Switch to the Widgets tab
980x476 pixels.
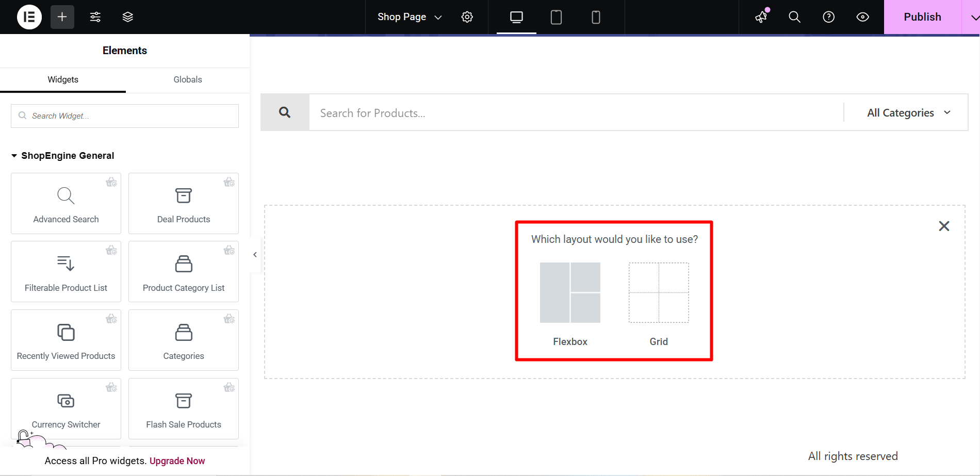pos(62,79)
